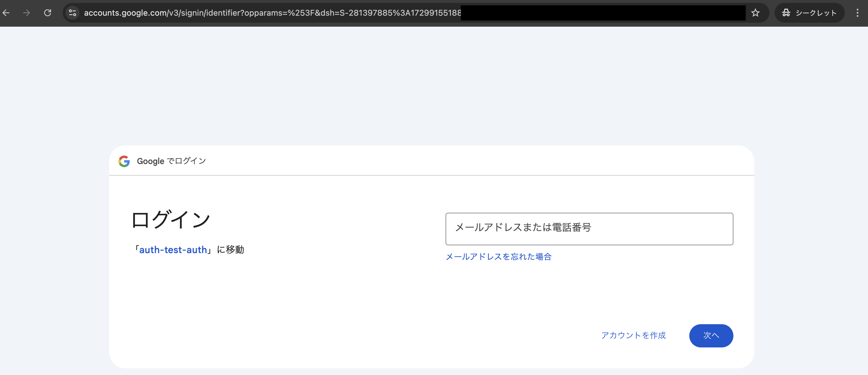
Task: Reload the page with the refresh icon
Action: (48, 13)
